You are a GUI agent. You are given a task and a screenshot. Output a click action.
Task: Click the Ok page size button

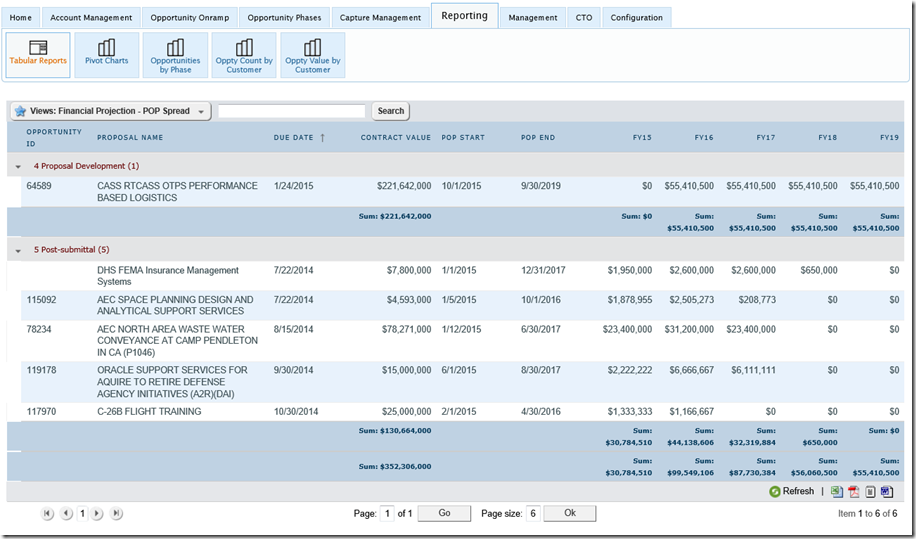[570, 513]
